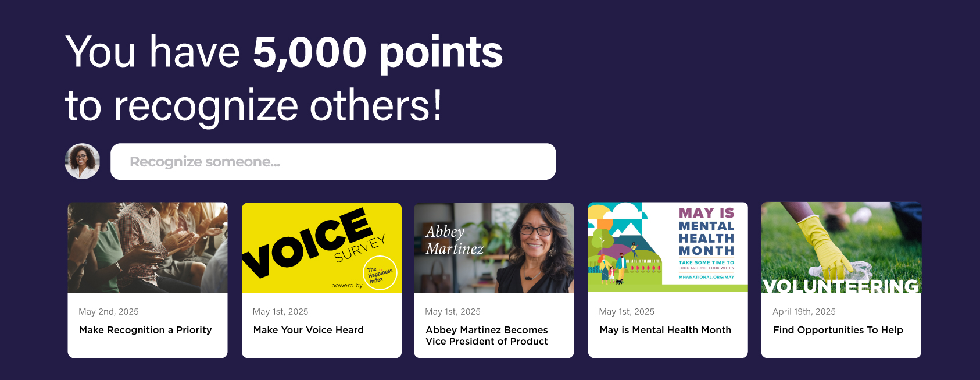
Task: Select the Make Your Voice Heard headline
Action: point(308,330)
